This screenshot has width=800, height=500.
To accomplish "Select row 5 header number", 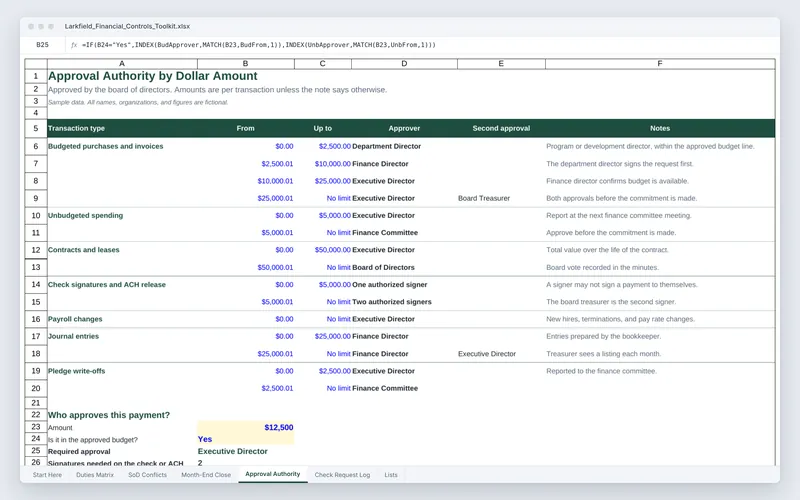I will tap(36, 128).
